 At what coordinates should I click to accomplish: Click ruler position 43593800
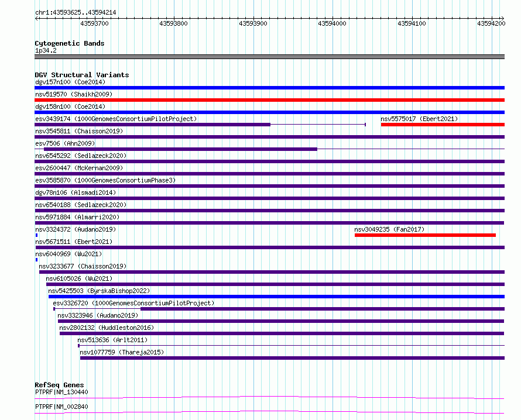coord(173,23)
